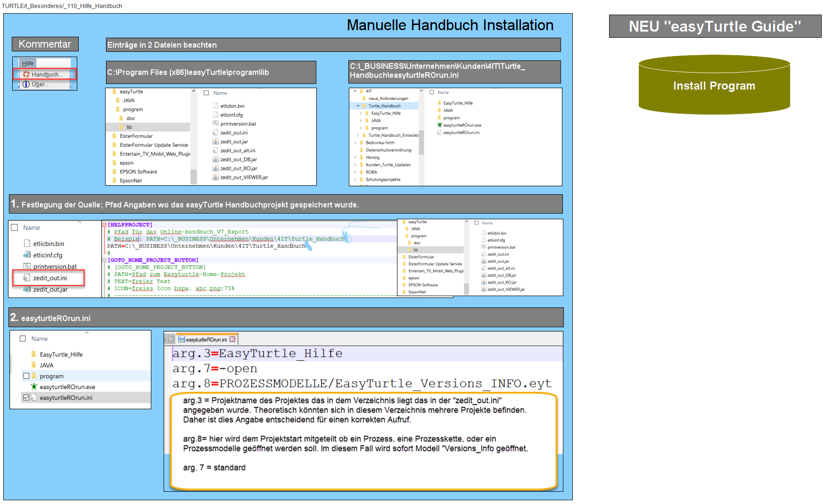Click etlicbin.bin file icon in large step 1 list
This screenshot has height=504, width=825.
[x=27, y=243]
